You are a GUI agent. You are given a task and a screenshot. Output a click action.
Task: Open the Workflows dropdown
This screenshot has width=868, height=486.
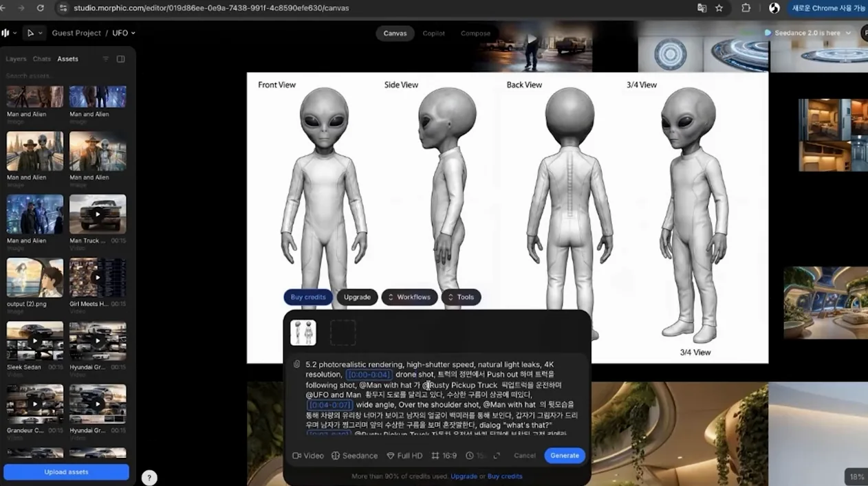(x=409, y=297)
